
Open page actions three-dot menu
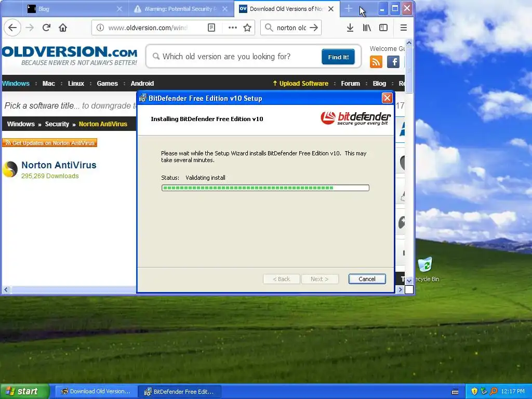(x=232, y=28)
